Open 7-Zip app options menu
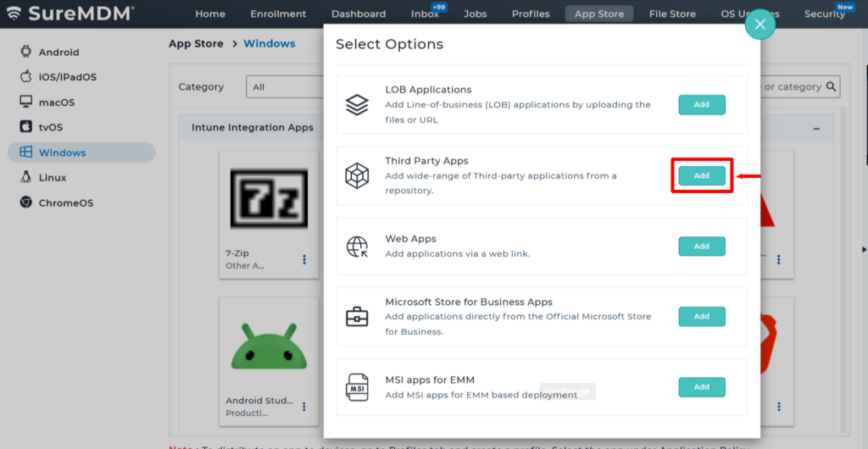The height and width of the screenshot is (449, 868). click(304, 259)
